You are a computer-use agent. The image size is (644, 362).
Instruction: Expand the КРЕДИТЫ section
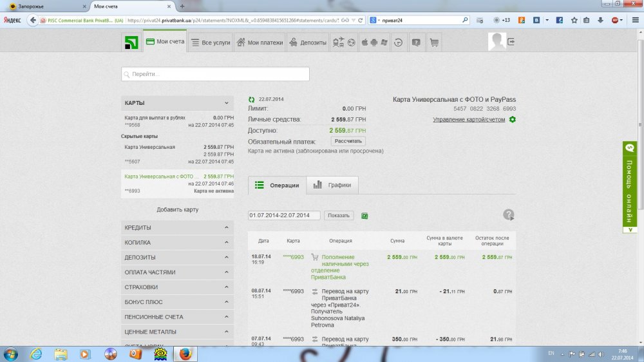point(226,228)
